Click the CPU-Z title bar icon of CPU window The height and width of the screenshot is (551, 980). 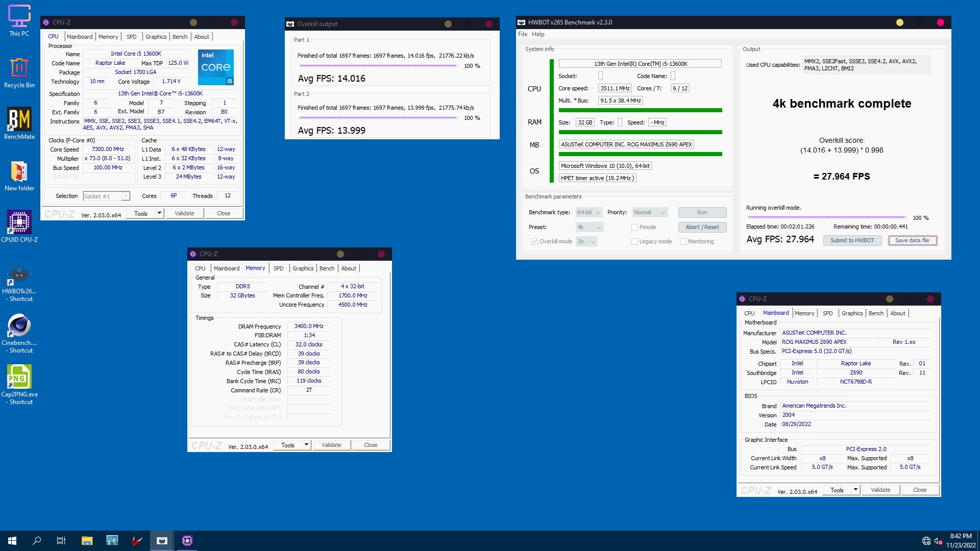tap(46, 22)
